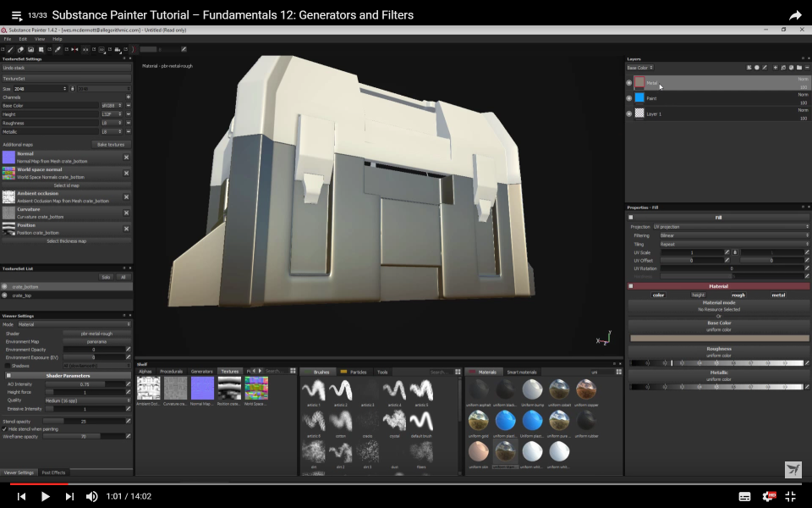The height and width of the screenshot is (508, 812).
Task: Toggle 'Hide stencil when painting' checkbox
Action: [x=5, y=429]
